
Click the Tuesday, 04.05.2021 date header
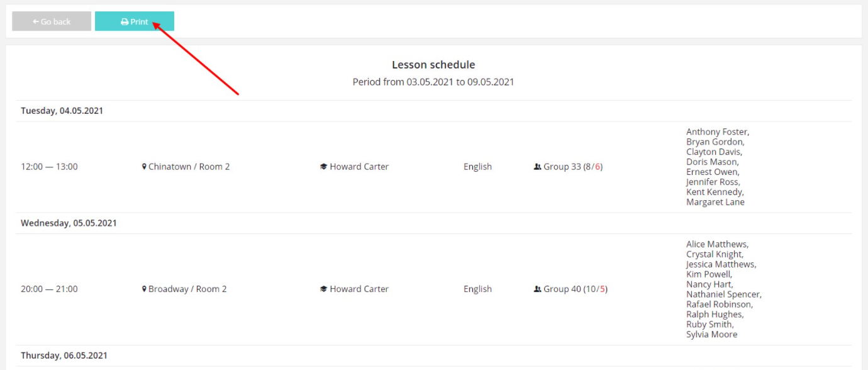coord(62,111)
